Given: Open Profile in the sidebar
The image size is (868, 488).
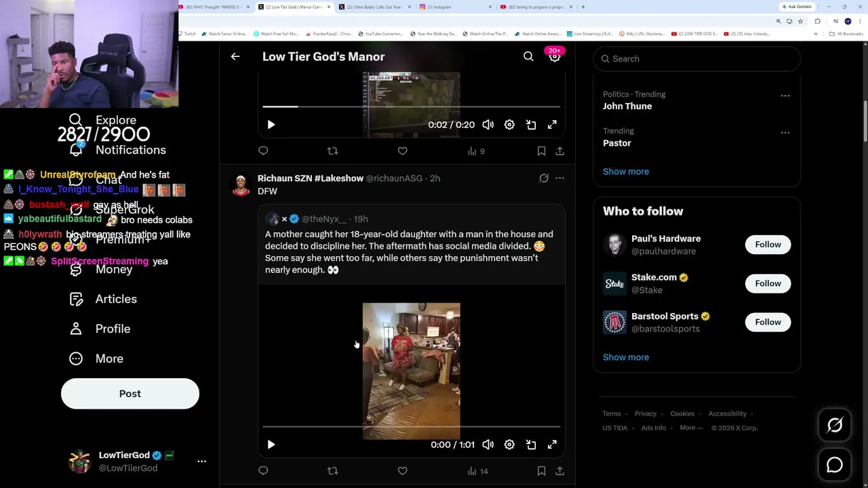Looking at the screenshot, I should [x=99, y=329].
